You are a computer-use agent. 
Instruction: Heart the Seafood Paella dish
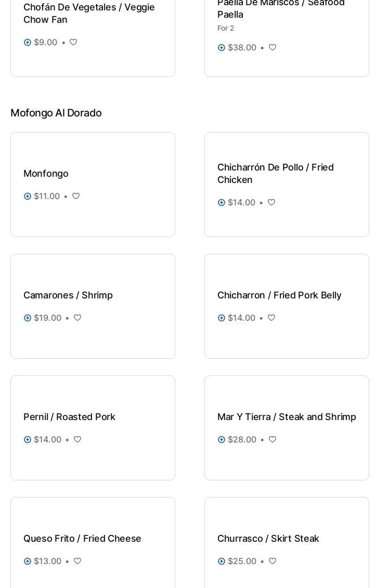[x=272, y=47]
